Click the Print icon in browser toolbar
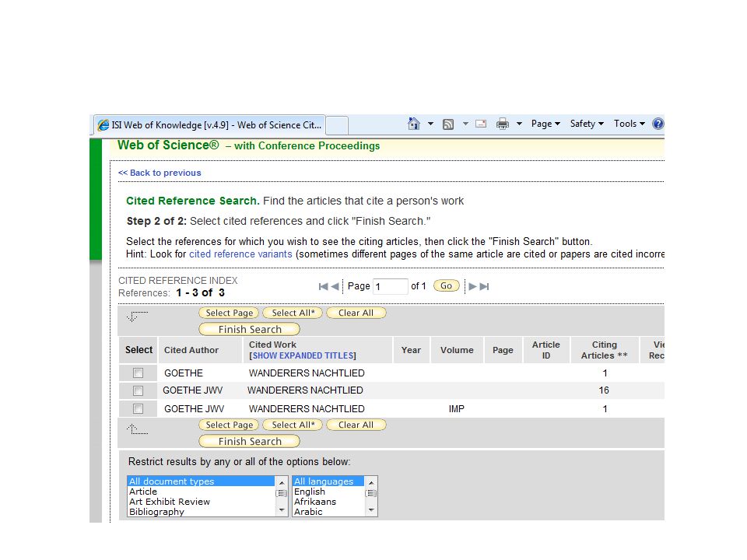 click(x=502, y=124)
